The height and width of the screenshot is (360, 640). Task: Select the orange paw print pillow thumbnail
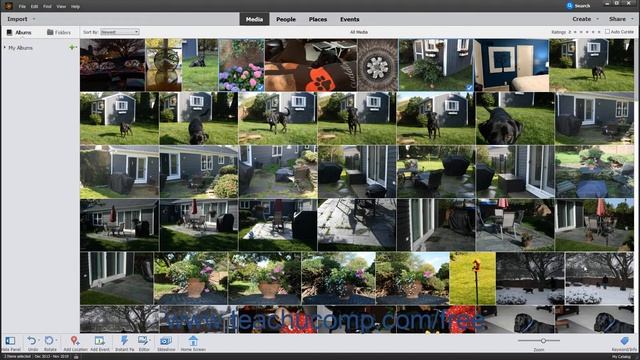[311, 65]
